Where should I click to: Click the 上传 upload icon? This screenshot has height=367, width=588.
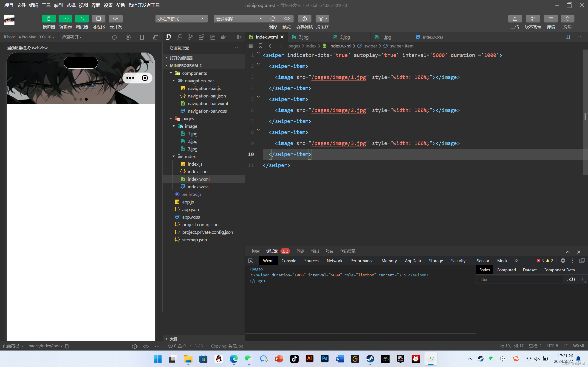(x=515, y=19)
